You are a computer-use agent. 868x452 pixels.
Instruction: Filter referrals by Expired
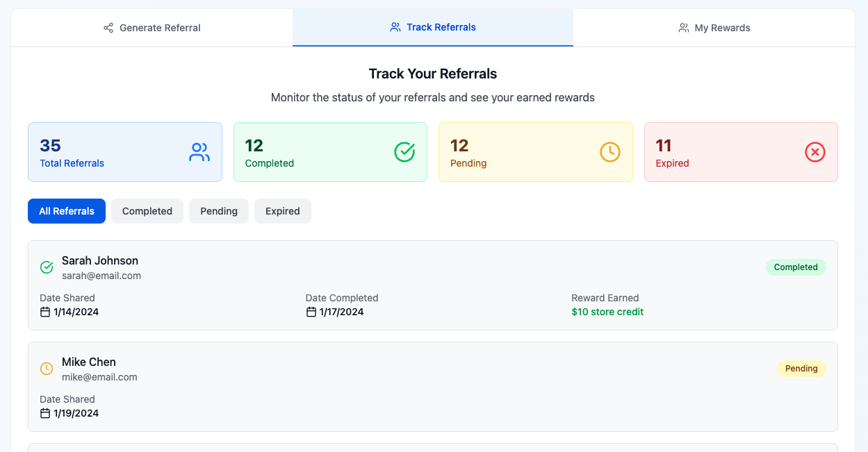283,211
